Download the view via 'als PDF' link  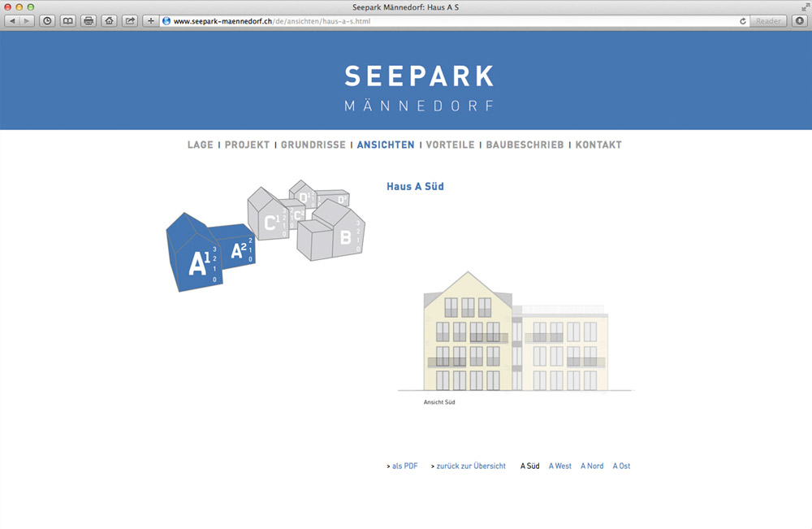pos(404,466)
